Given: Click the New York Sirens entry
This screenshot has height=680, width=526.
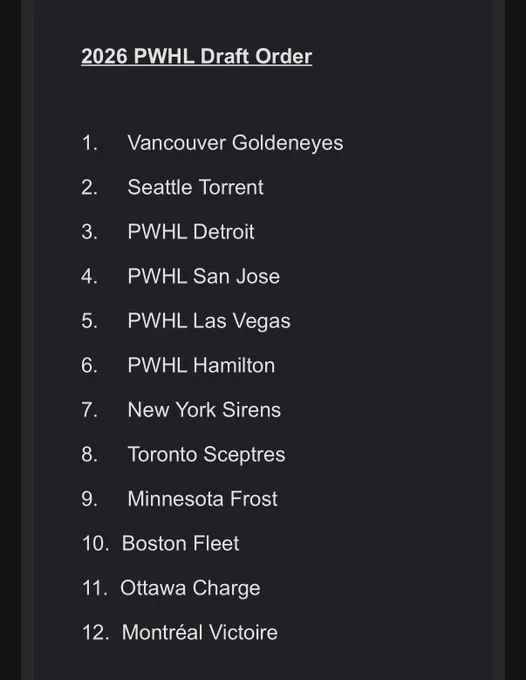Looking at the screenshot, I should [x=204, y=410].
